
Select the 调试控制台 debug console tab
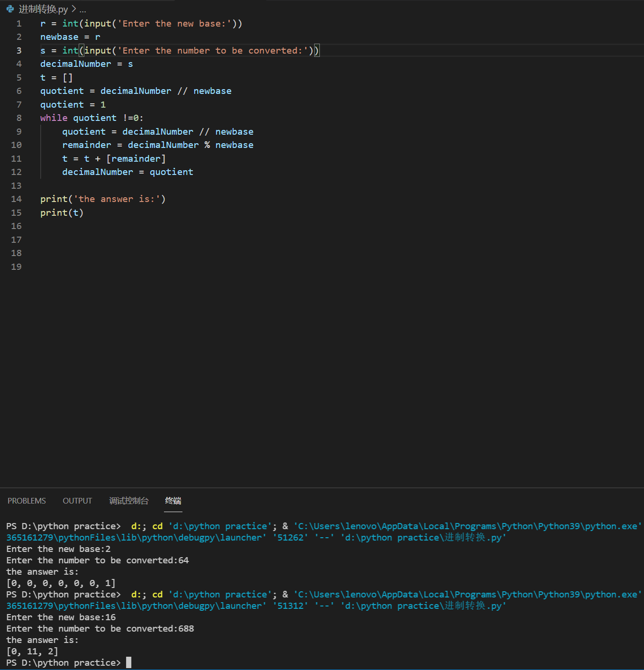[x=128, y=501]
